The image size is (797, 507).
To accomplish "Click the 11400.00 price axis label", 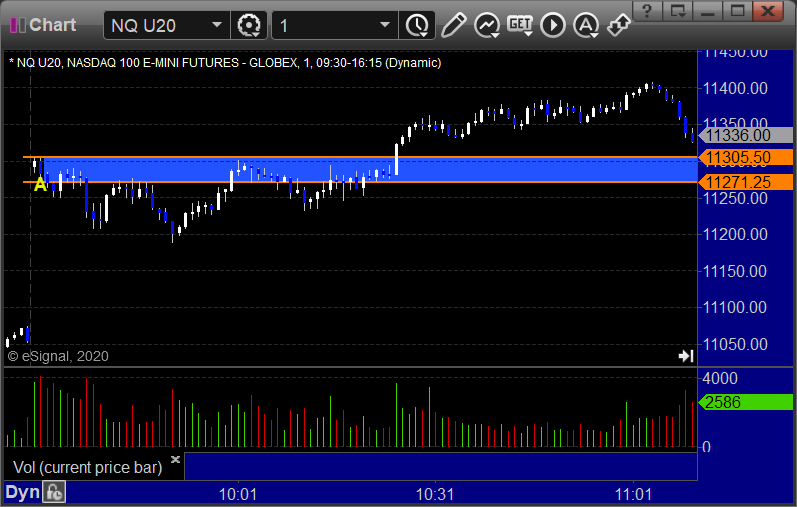I will pos(735,88).
